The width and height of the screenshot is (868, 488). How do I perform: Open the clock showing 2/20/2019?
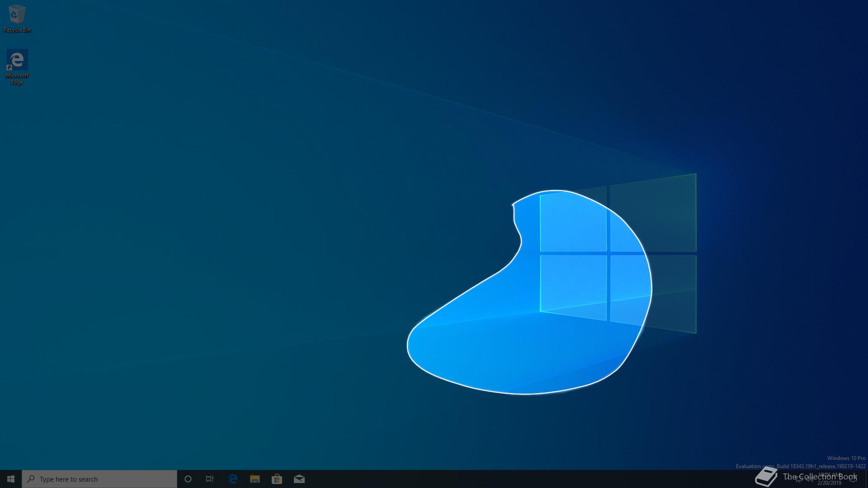pos(830,479)
